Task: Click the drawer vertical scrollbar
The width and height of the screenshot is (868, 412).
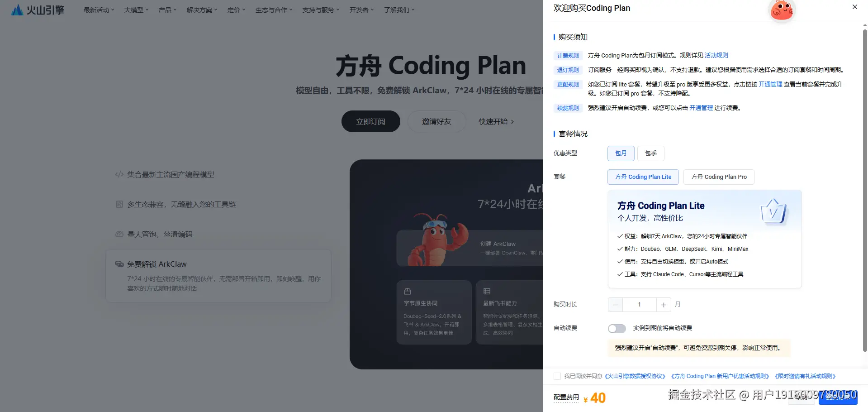Action: click(x=865, y=190)
